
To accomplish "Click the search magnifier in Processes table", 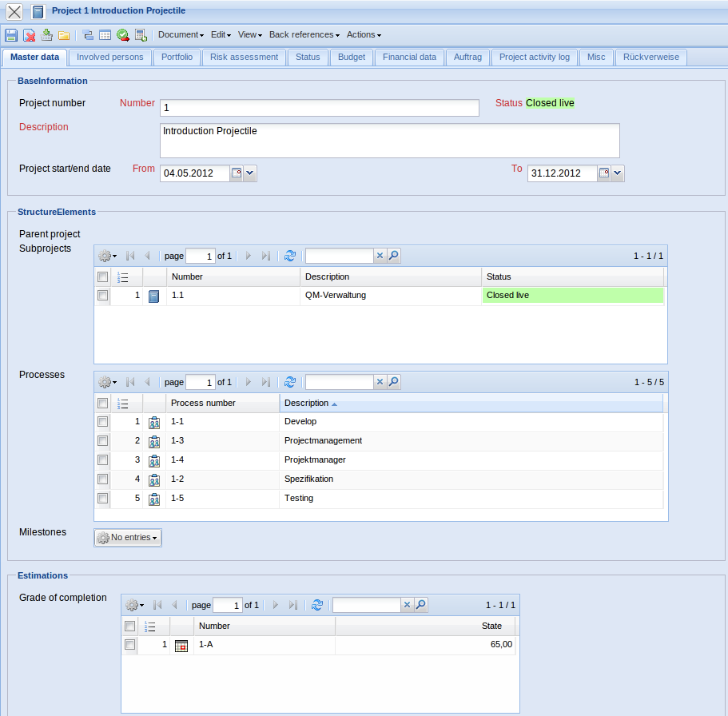I will pyautogui.click(x=393, y=382).
